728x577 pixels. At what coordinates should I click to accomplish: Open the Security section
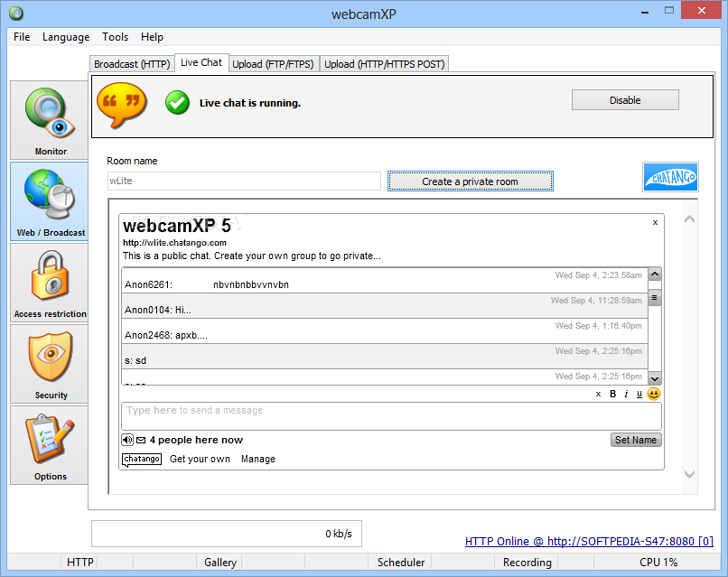point(49,364)
